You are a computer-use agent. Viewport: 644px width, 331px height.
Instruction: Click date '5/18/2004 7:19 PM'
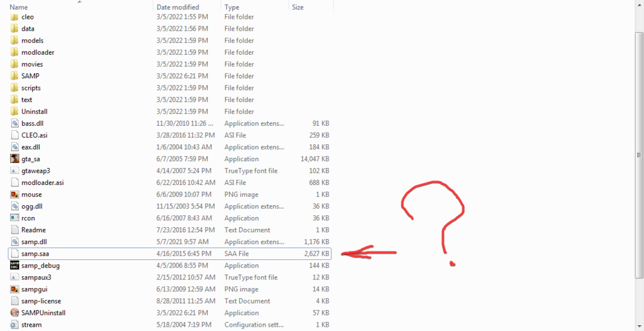pyautogui.click(x=184, y=325)
